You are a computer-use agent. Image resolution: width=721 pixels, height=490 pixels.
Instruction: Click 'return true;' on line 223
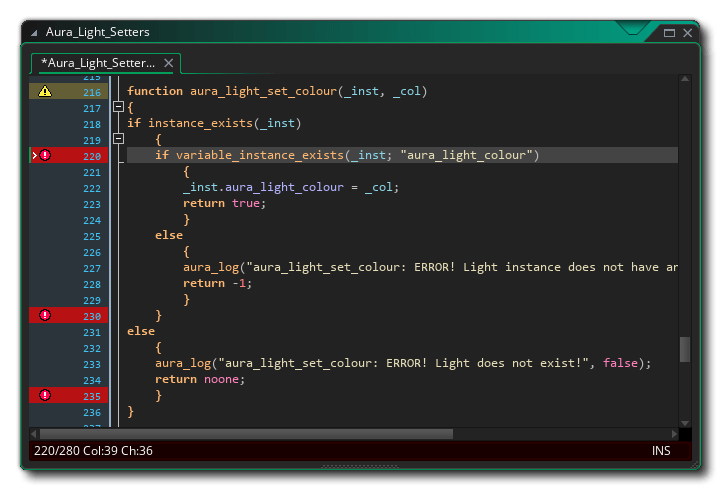tap(224, 203)
